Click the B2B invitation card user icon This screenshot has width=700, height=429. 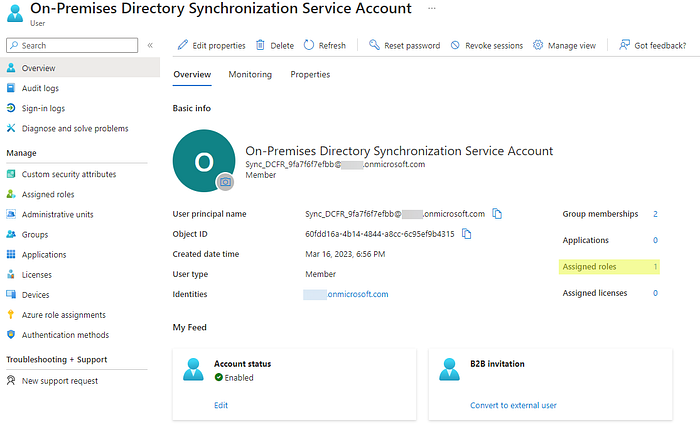coord(449,369)
